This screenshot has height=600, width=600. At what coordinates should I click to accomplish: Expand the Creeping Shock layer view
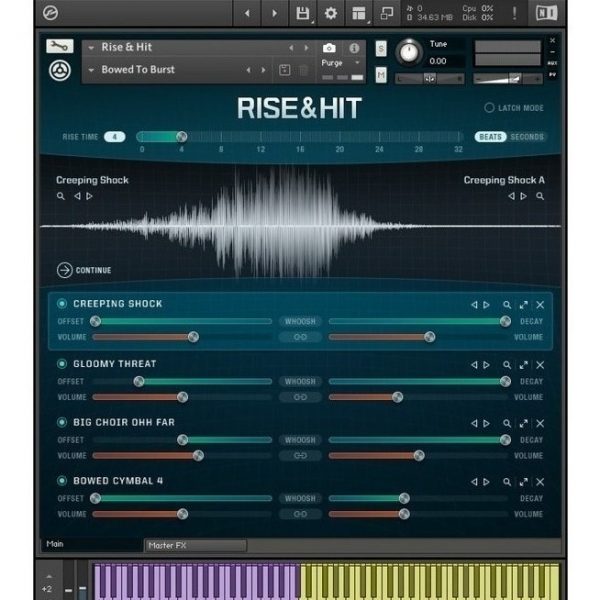click(523, 305)
